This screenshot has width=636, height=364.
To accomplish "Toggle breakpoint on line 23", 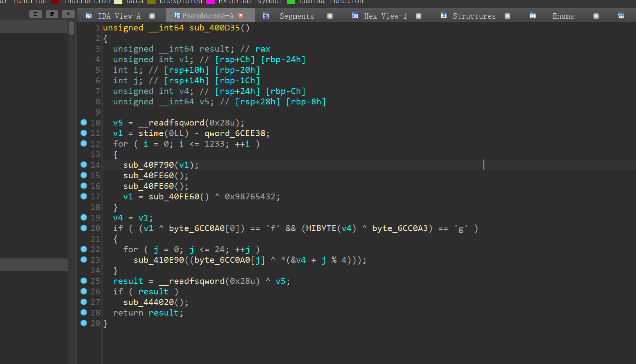I will (x=84, y=260).
